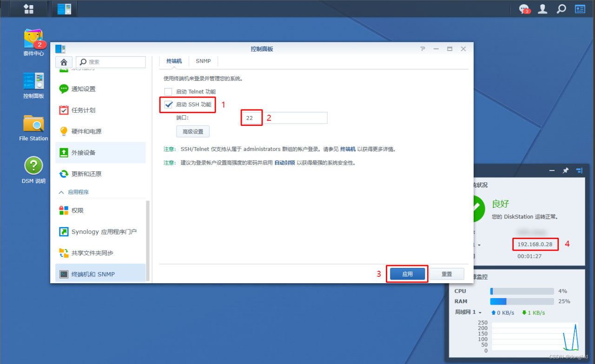Open the 自动封锁 link
Viewport: 595px width, 364px height.
(x=285, y=162)
